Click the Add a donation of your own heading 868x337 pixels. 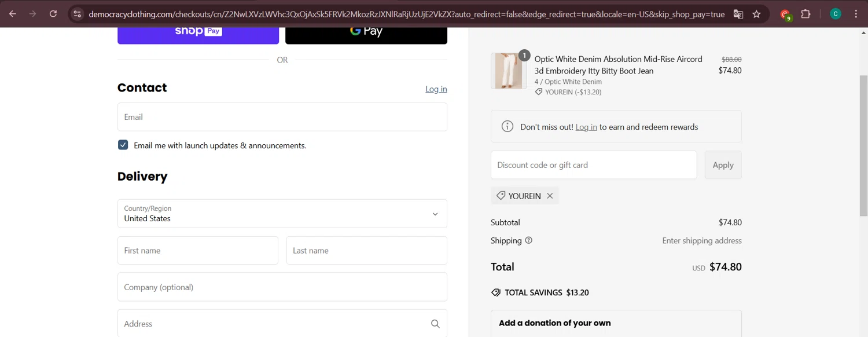pos(555,323)
